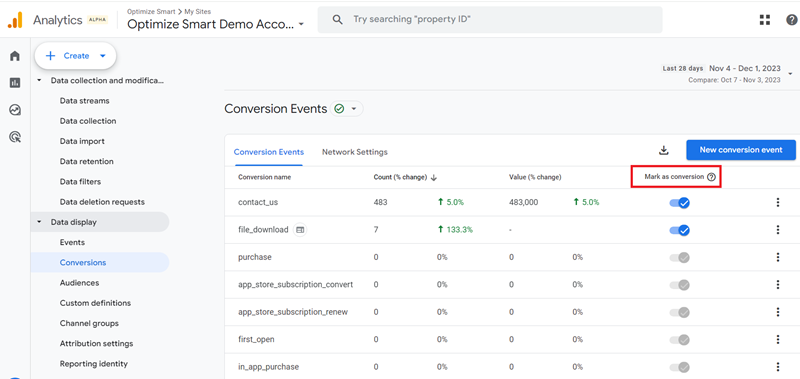Viewport: 800px width, 379px height.
Task: Open more options for app_store_subscription_renew
Action: [x=778, y=312]
